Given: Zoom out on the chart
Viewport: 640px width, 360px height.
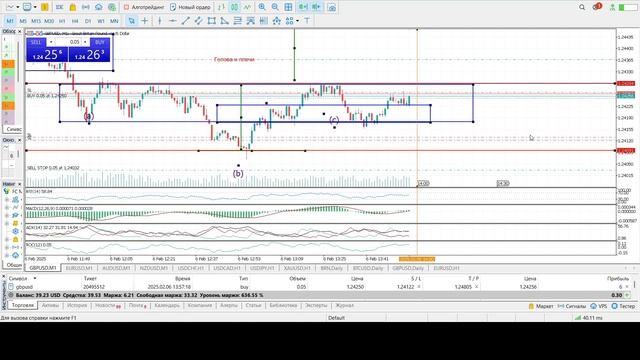Looking at the screenshot, I should tap(275, 7).
